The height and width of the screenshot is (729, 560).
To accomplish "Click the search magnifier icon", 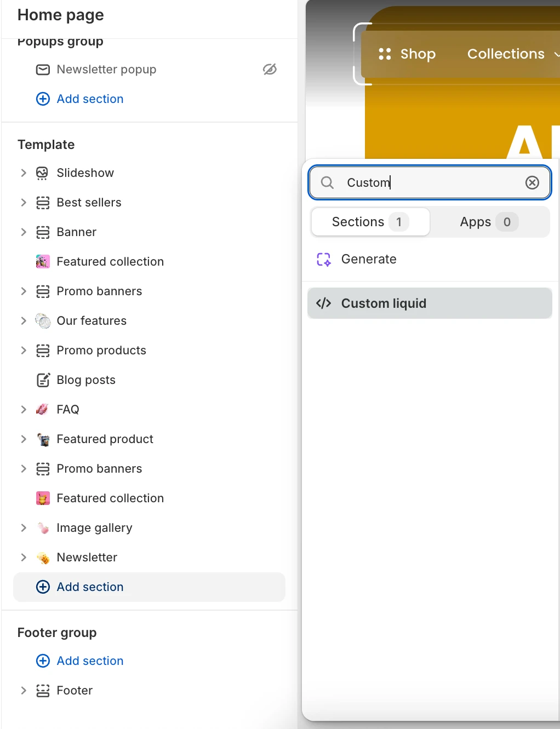I will point(327,182).
